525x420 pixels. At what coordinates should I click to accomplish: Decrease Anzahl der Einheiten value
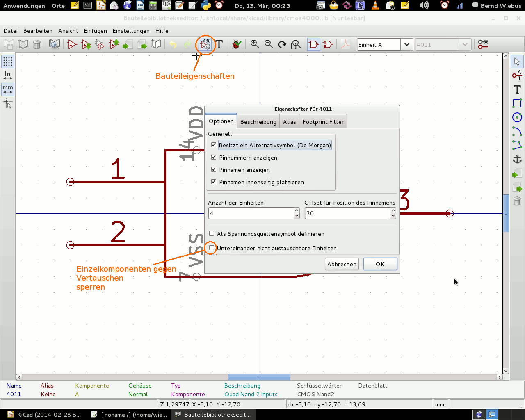(x=297, y=216)
